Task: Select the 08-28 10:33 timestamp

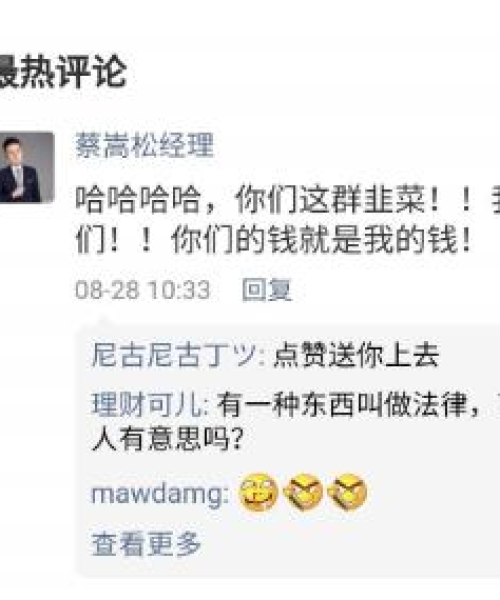Action: pyautogui.click(x=143, y=290)
